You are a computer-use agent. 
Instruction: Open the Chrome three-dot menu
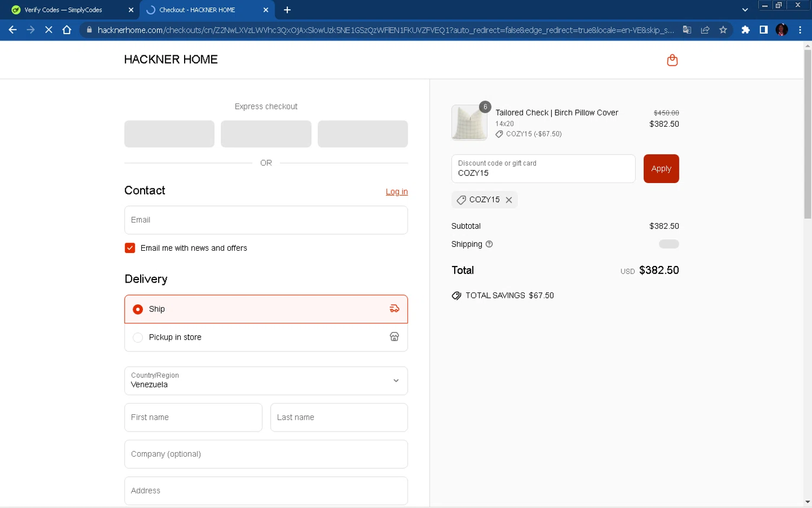tap(800, 30)
